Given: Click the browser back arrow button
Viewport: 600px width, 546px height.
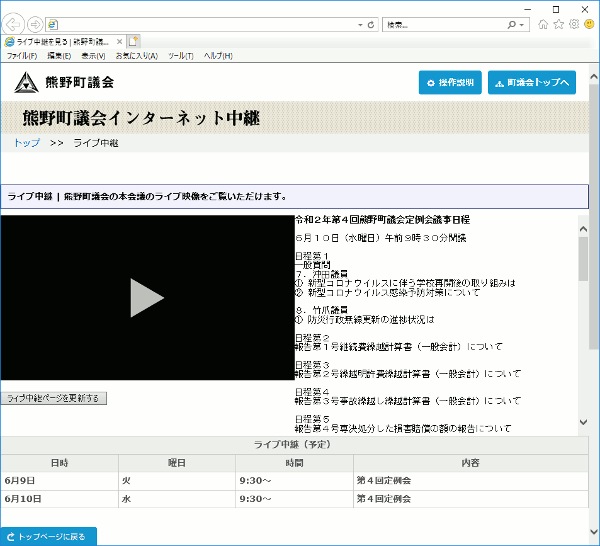Looking at the screenshot, I should (x=13, y=25).
